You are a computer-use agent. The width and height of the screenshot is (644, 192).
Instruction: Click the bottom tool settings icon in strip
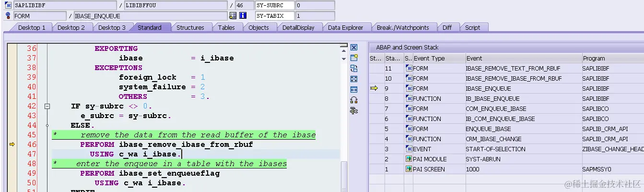[354, 111]
